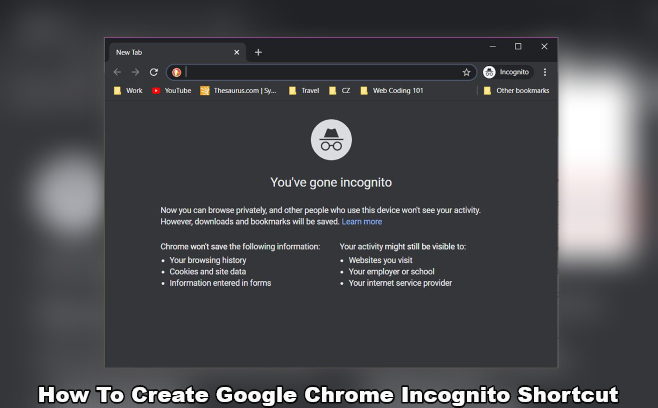Click the "You've gone incognito" heading
Image resolution: width=658 pixels, height=408 pixels.
[331, 182]
